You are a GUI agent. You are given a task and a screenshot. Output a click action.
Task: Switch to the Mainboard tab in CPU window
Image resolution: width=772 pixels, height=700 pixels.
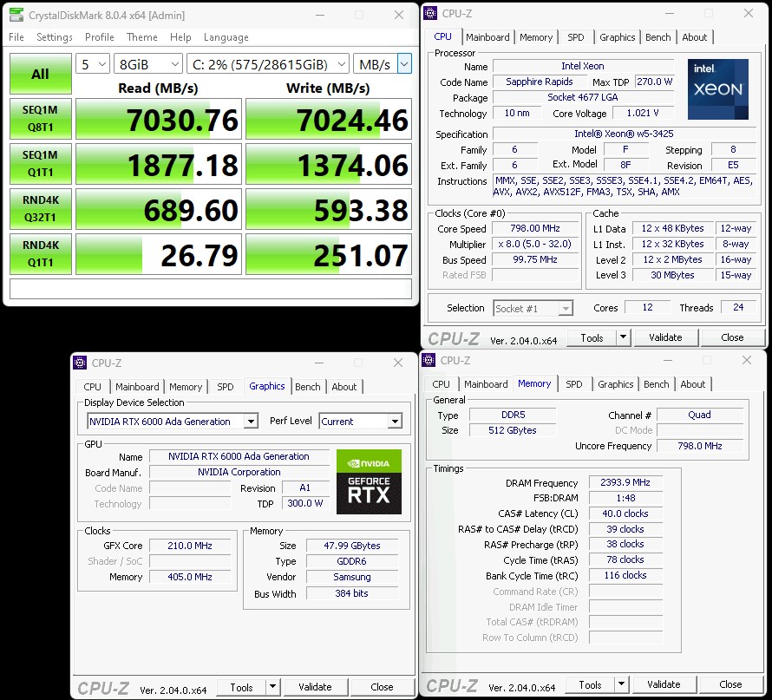(x=487, y=37)
